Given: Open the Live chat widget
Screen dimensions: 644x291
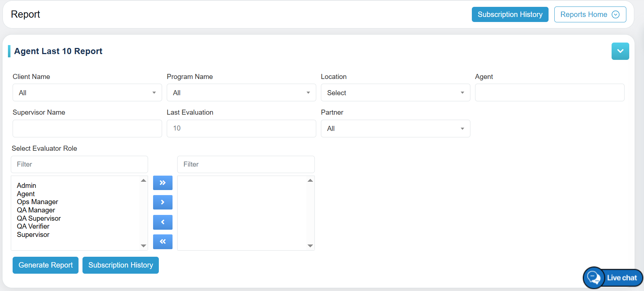Looking at the screenshot, I should coord(614,278).
